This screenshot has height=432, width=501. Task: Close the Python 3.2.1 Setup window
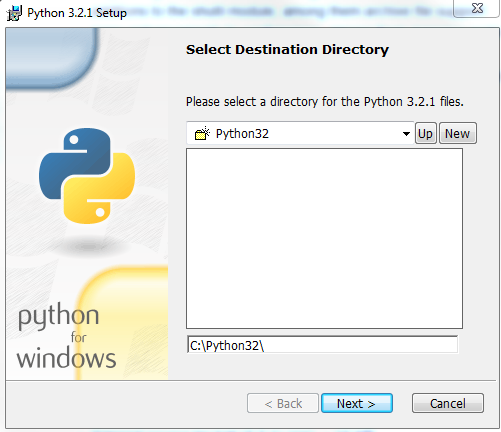click(476, 8)
